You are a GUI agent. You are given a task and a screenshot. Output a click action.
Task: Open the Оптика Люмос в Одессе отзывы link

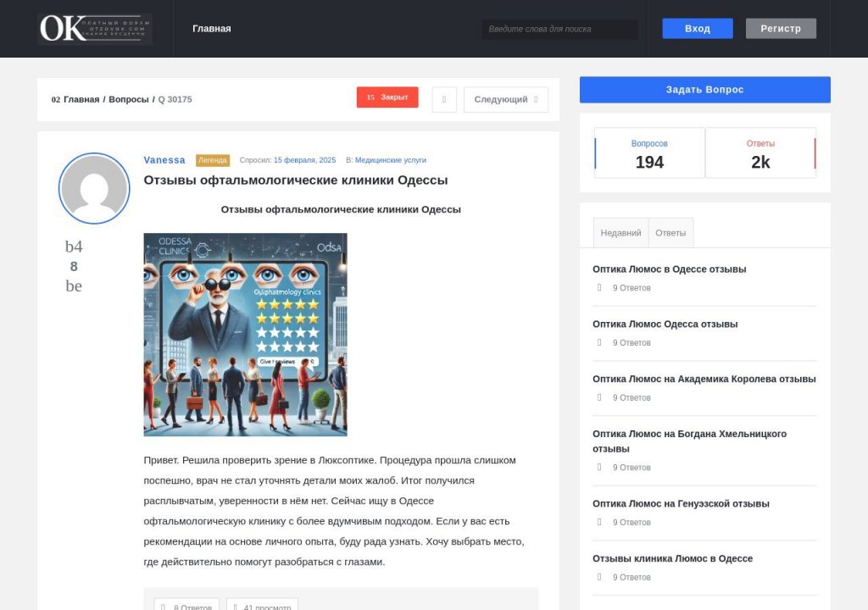[669, 269]
